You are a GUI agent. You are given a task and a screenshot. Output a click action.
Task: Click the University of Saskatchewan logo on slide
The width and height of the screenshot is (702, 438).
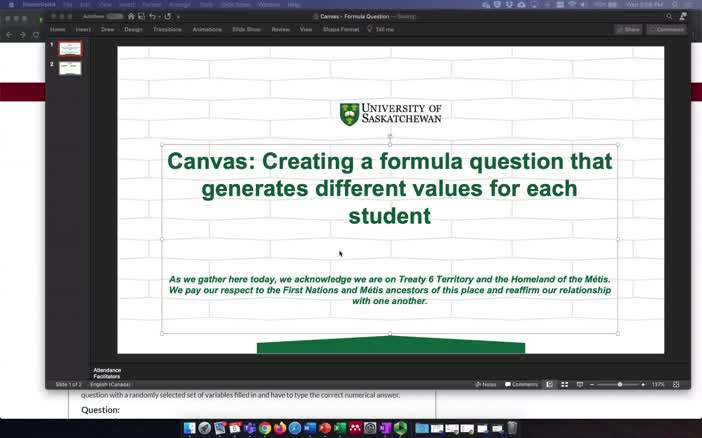coord(390,114)
